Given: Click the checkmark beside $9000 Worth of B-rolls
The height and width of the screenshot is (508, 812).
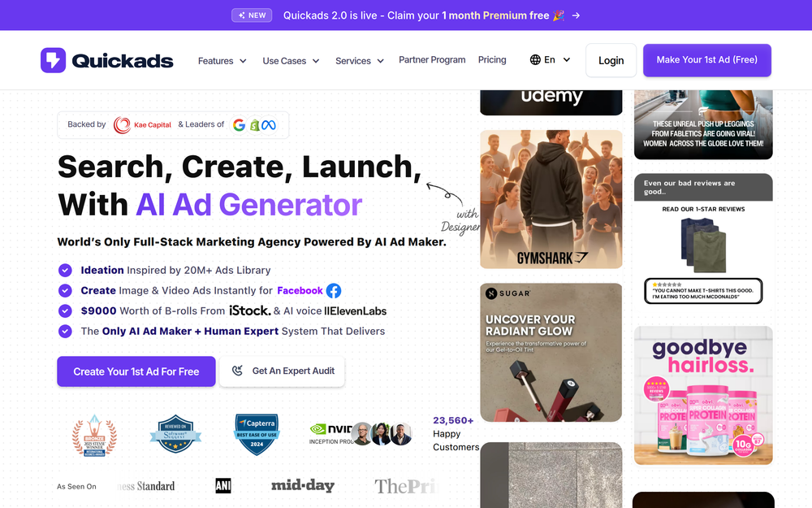Looking at the screenshot, I should click(65, 311).
